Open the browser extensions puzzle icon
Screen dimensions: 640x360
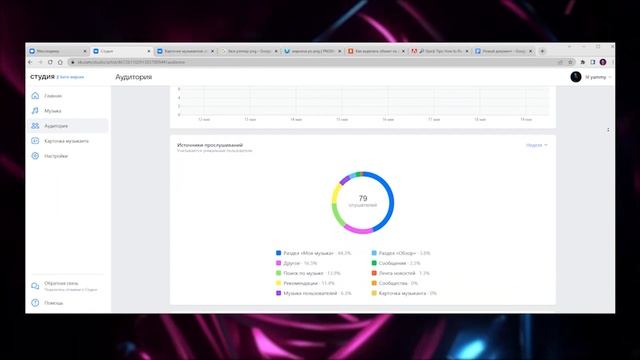coord(583,62)
